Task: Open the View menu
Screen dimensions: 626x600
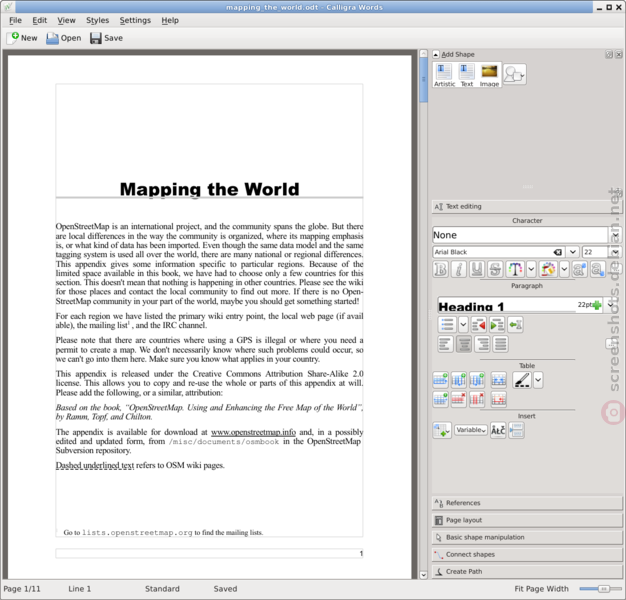Action: click(x=66, y=20)
